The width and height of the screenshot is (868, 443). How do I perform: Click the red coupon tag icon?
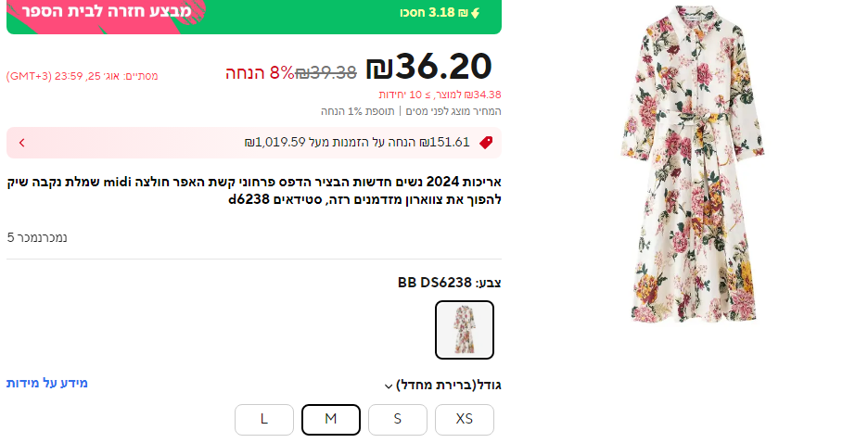(x=485, y=143)
